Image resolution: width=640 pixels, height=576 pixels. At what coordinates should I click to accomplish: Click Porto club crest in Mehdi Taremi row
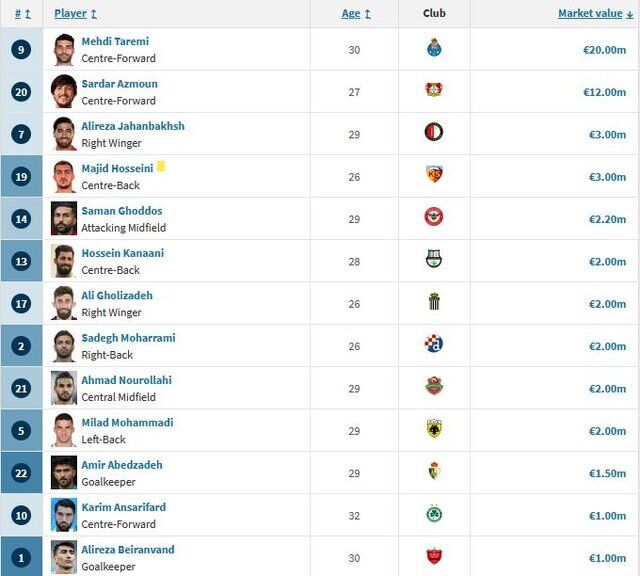click(x=433, y=48)
